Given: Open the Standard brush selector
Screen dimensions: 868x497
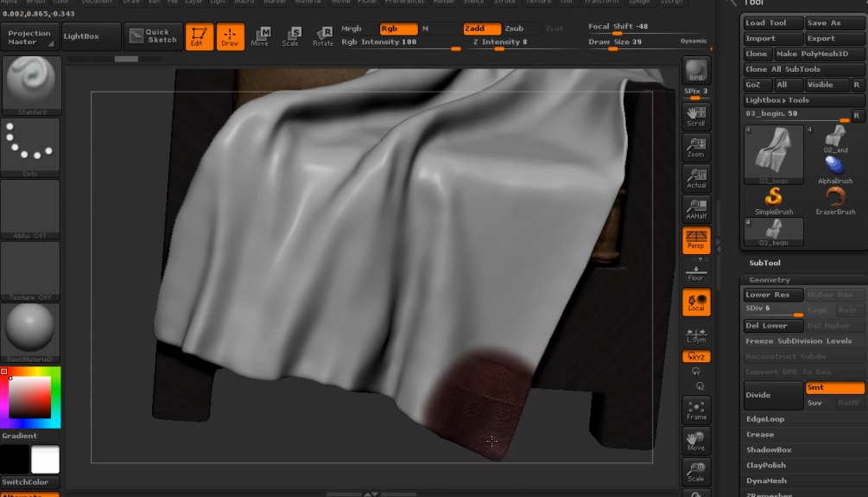Looking at the screenshot, I should (31, 86).
